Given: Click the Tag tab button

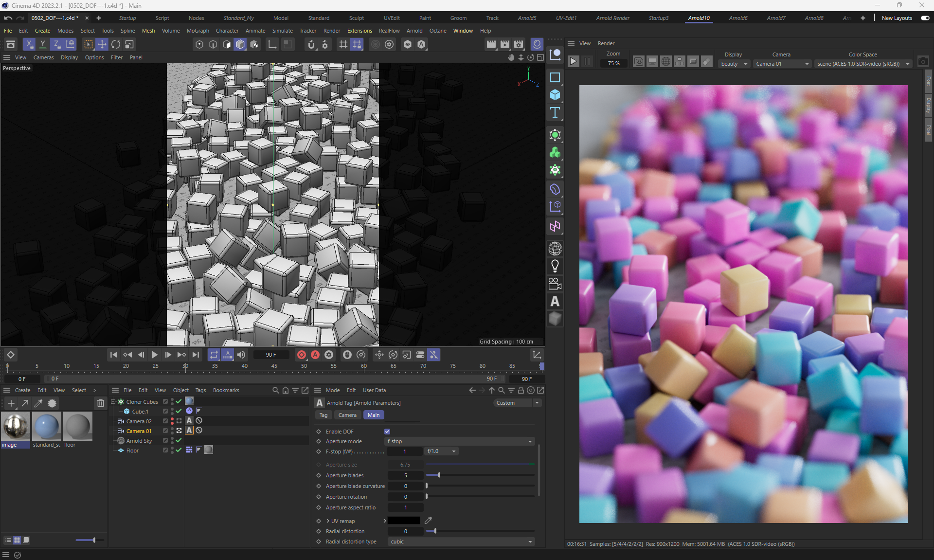Looking at the screenshot, I should pyautogui.click(x=323, y=415).
